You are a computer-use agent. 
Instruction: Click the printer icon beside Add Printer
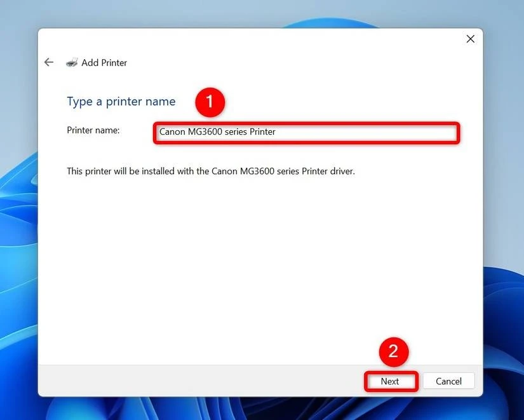(72, 62)
